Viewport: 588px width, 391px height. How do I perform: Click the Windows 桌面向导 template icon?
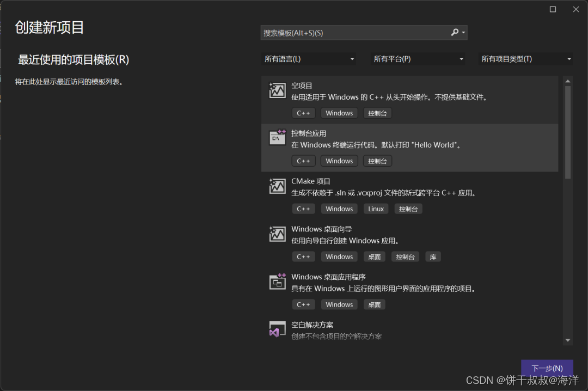pyautogui.click(x=277, y=234)
